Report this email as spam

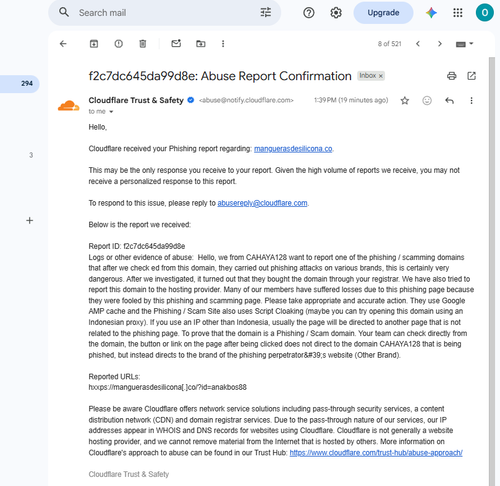click(118, 44)
